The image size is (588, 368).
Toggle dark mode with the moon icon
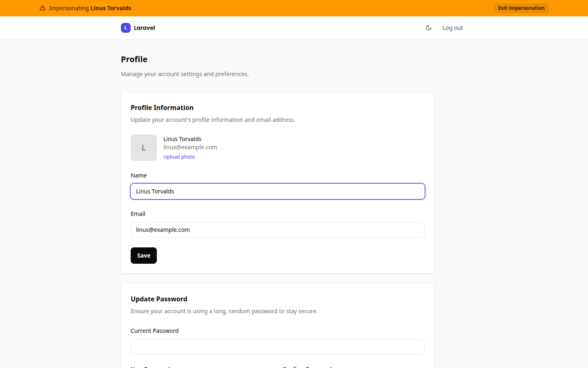(x=429, y=28)
